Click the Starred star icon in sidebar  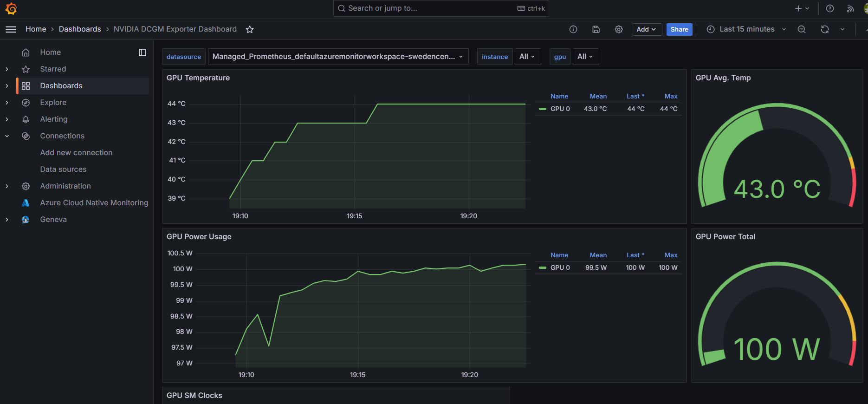pyautogui.click(x=26, y=69)
